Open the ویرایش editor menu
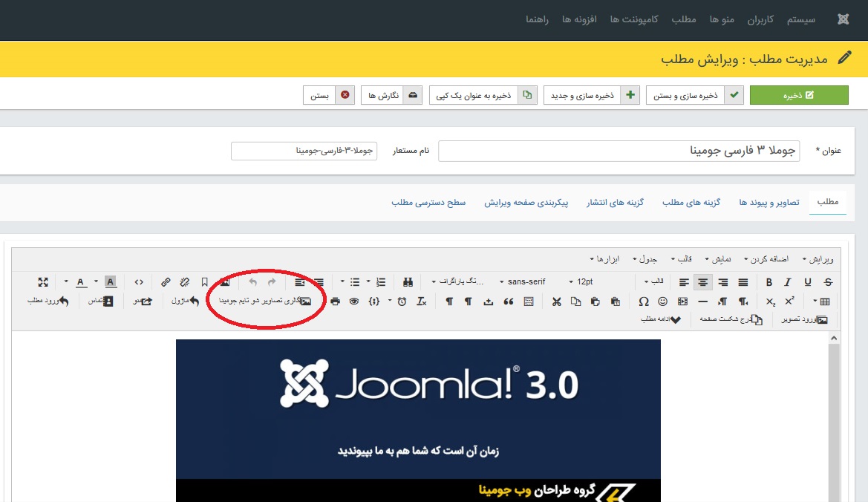Screen dimensions: 868x502 point(818,259)
